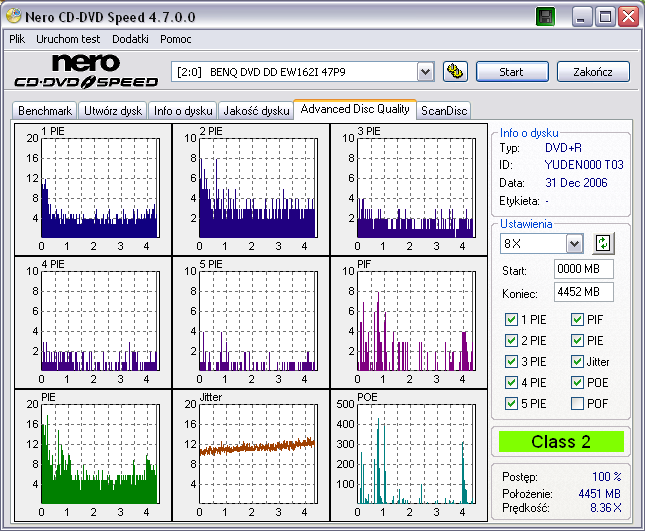
Task: Open the Plik menu
Action: [17, 39]
